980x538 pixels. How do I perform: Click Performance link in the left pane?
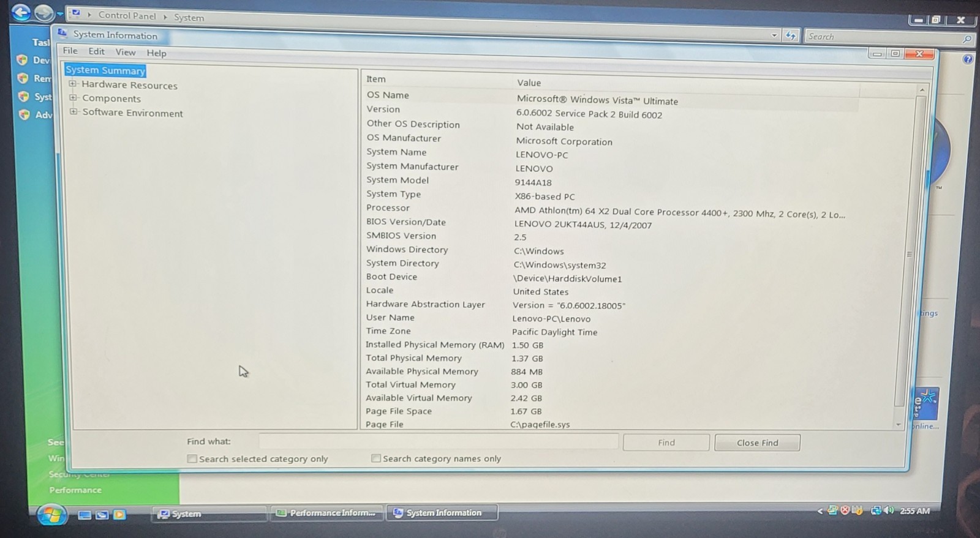pos(75,490)
